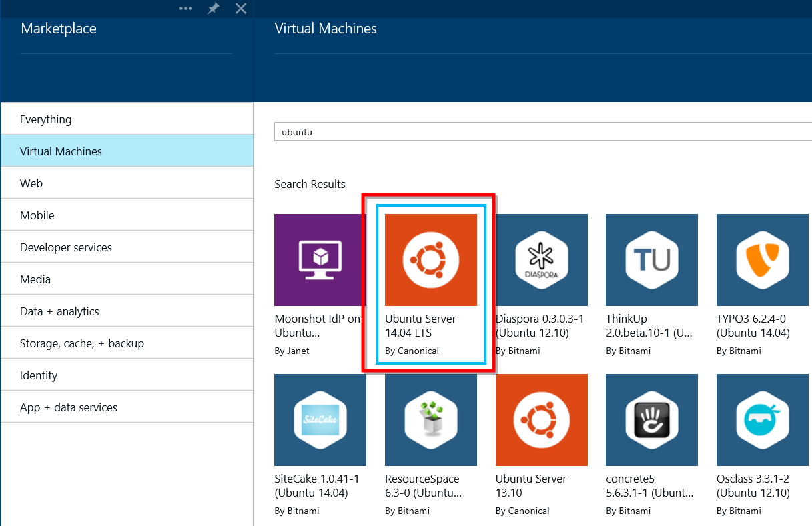Click the SiteCake logo icon
This screenshot has width=812, height=526.
(x=320, y=420)
